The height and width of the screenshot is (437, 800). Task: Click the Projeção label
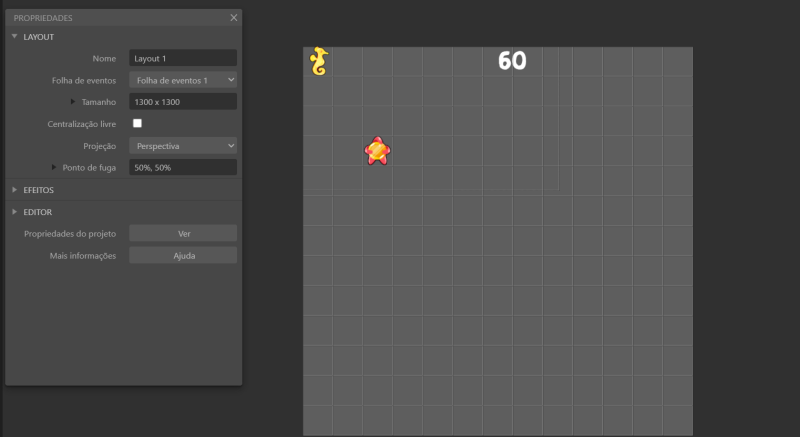click(x=99, y=146)
